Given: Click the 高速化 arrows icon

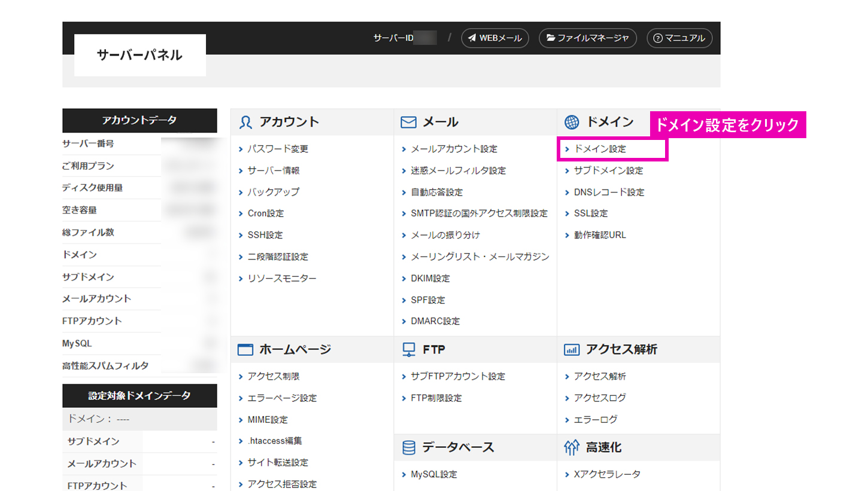Looking at the screenshot, I should (572, 447).
